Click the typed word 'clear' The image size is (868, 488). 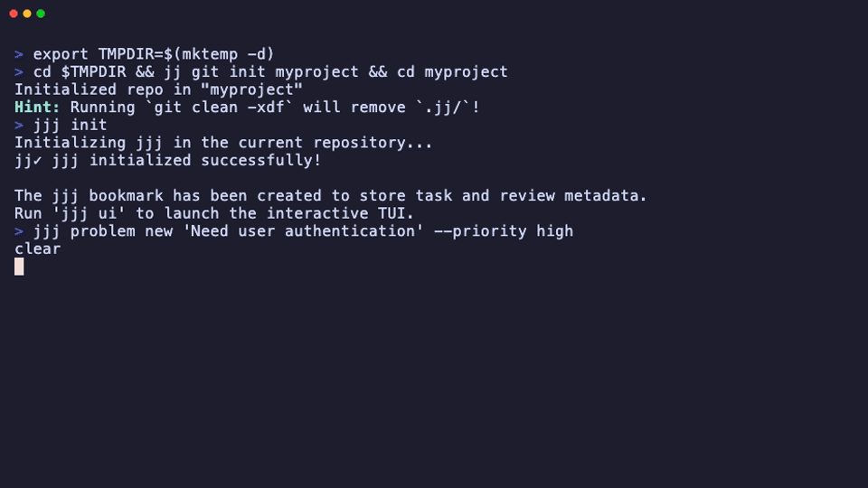tap(37, 249)
